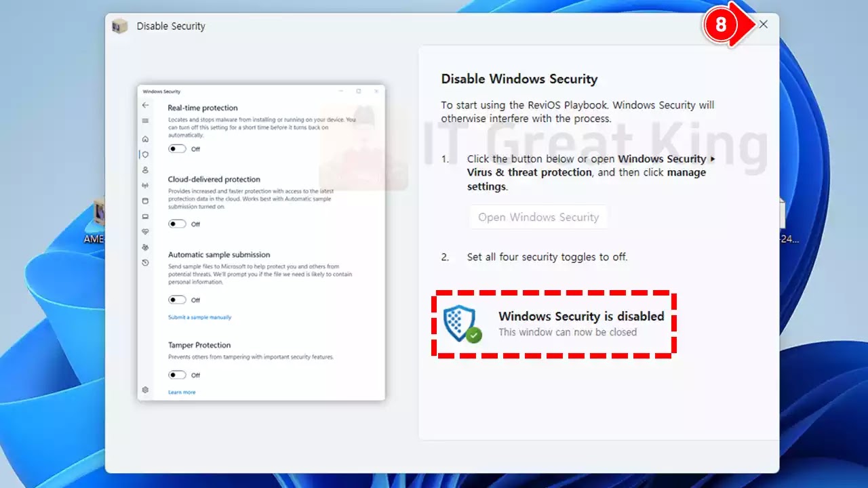868x488 pixels.
Task: Toggle Automatic sample submission switch in preview
Action: [178, 300]
